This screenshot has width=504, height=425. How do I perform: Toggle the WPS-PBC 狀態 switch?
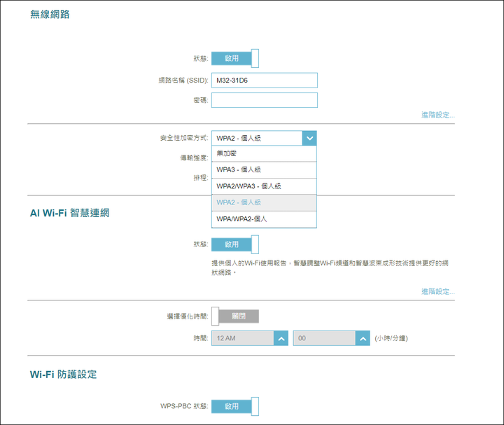tap(235, 406)
